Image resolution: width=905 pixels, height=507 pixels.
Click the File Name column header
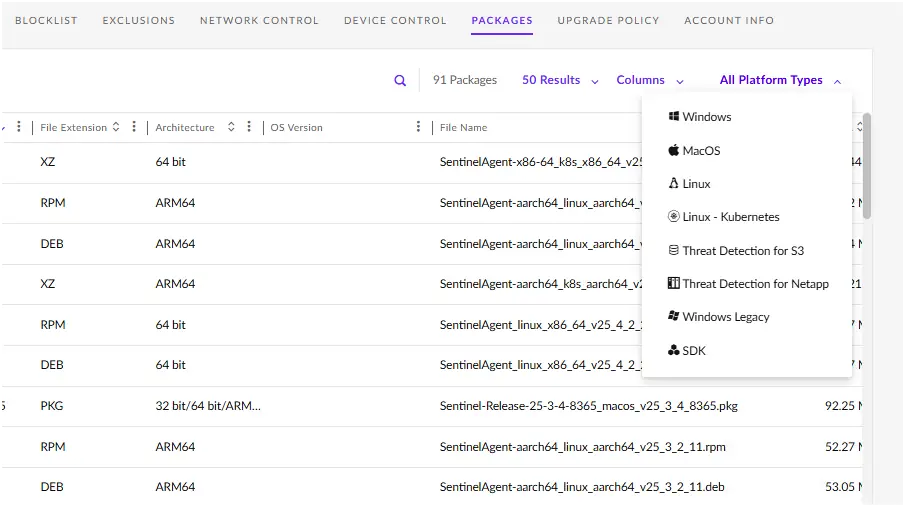point(463,128)
